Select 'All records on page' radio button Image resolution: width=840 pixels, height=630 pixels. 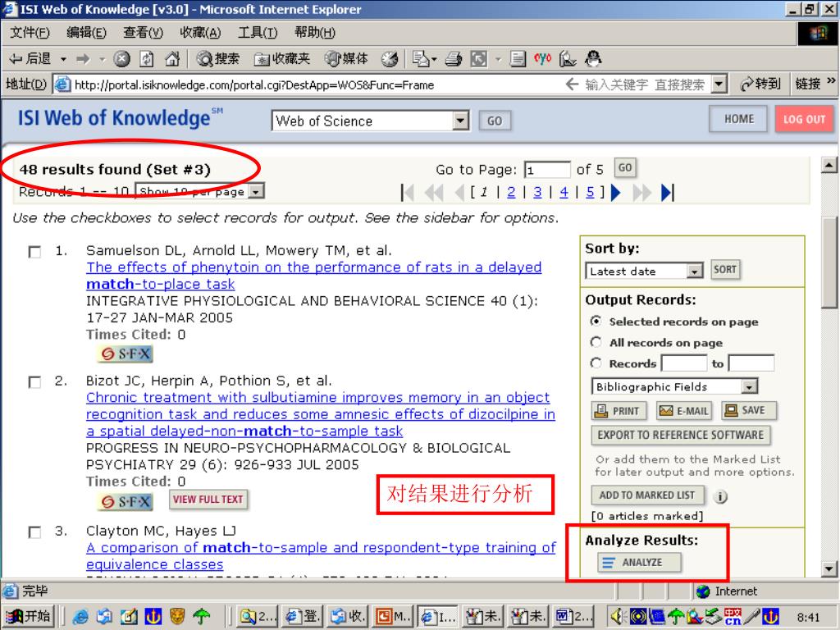(x=596, y=342)
